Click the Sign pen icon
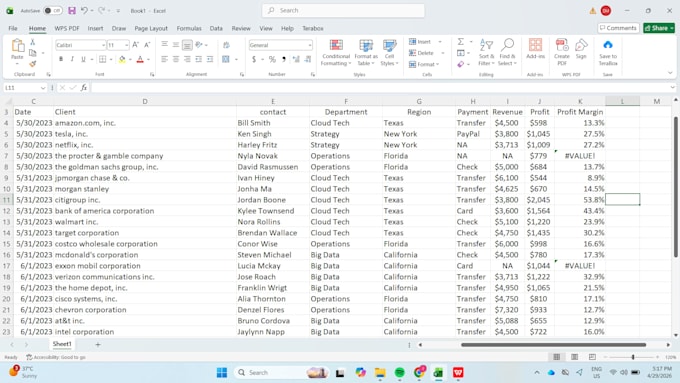Screen dimensions: 680x383 point(581,49)
